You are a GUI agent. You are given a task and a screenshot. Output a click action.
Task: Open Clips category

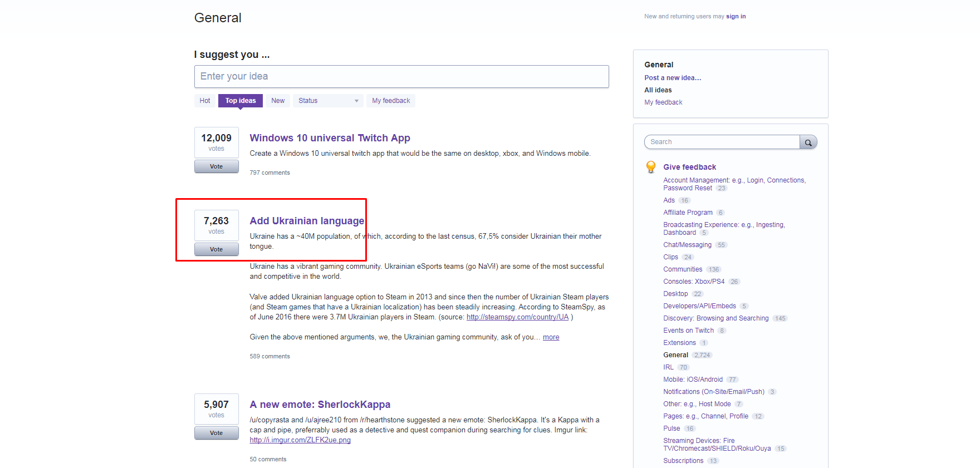coord(670,257)
